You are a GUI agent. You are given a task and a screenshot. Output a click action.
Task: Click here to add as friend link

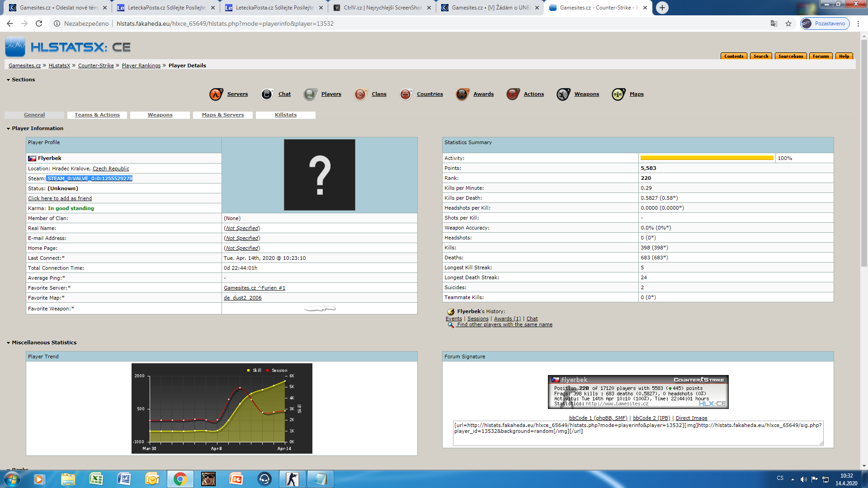(x=60, y=198)
